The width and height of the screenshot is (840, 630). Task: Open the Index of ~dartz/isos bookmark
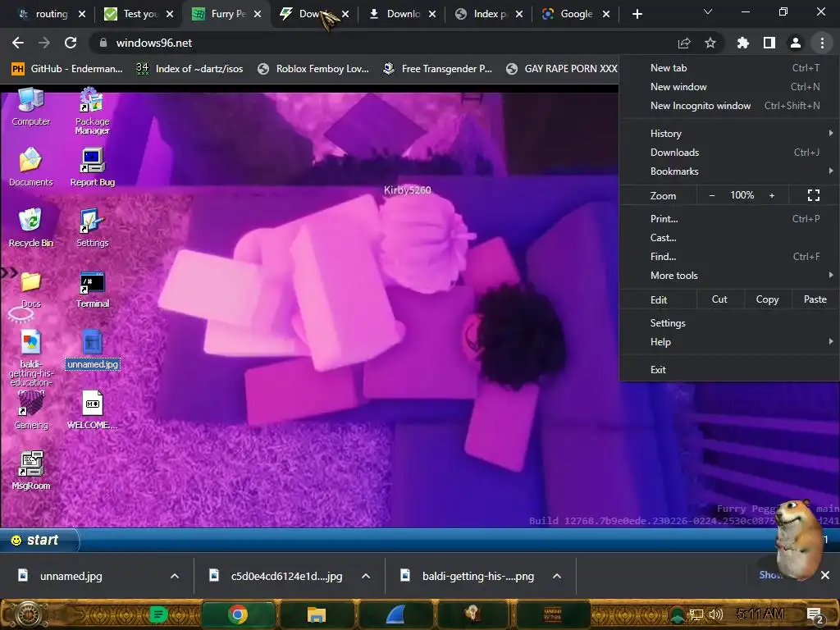pyautogui.click(x=189, y=69)
